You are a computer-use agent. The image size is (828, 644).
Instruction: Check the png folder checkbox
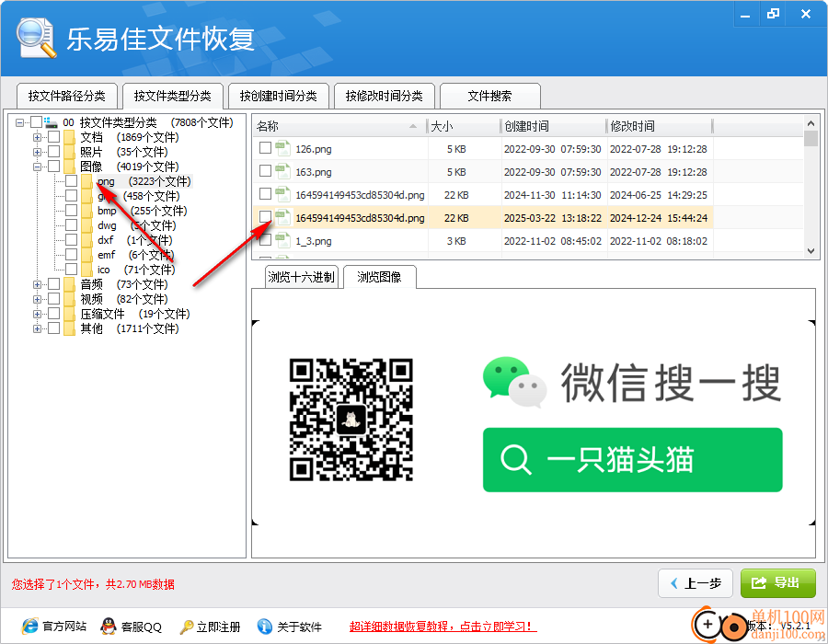[71, 181]
